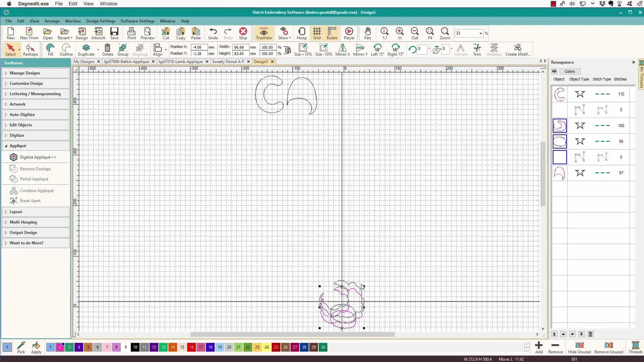Click the Hide Unused colors button
This screenshot has height=362, width=644.
(x=579, y=348)
